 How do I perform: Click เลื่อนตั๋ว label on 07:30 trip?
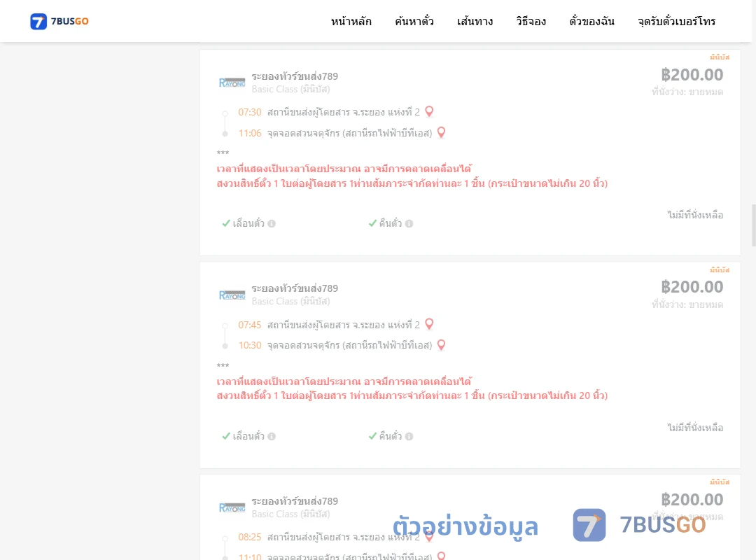(248, 223)
